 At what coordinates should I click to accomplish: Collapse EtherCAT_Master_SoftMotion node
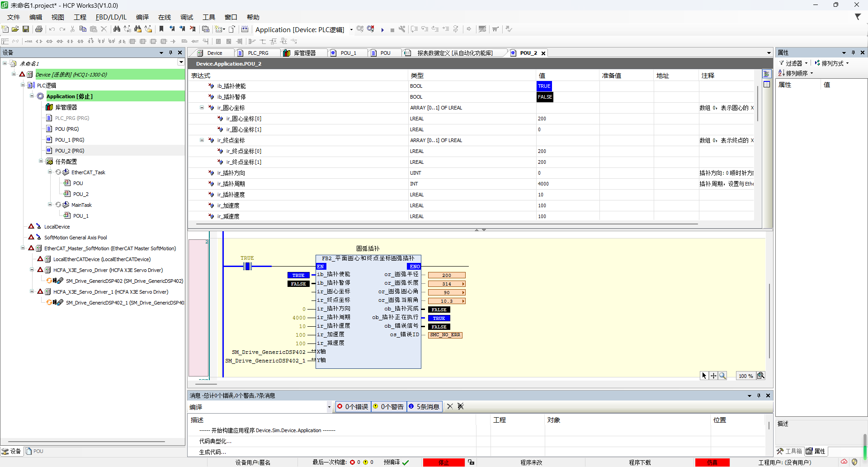pos(23,248)
